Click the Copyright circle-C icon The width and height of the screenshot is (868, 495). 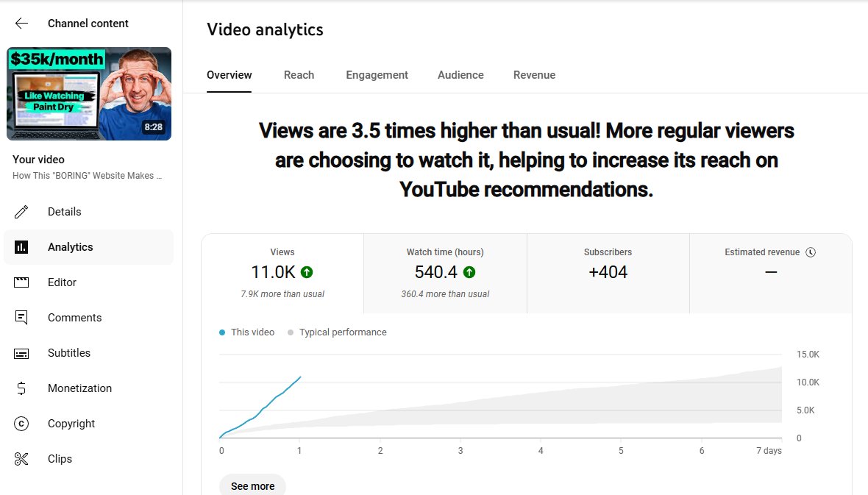[x=21, y=424]
